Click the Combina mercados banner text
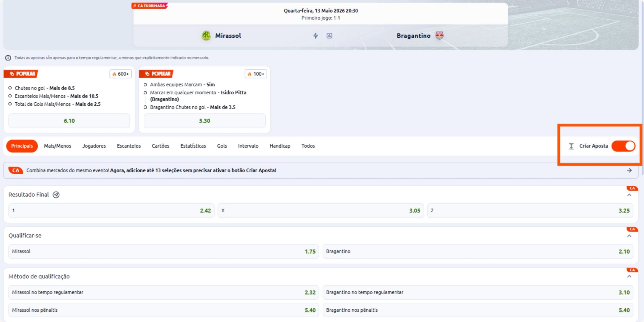This screenshot has height=322, width=644. tap(151, 170)
